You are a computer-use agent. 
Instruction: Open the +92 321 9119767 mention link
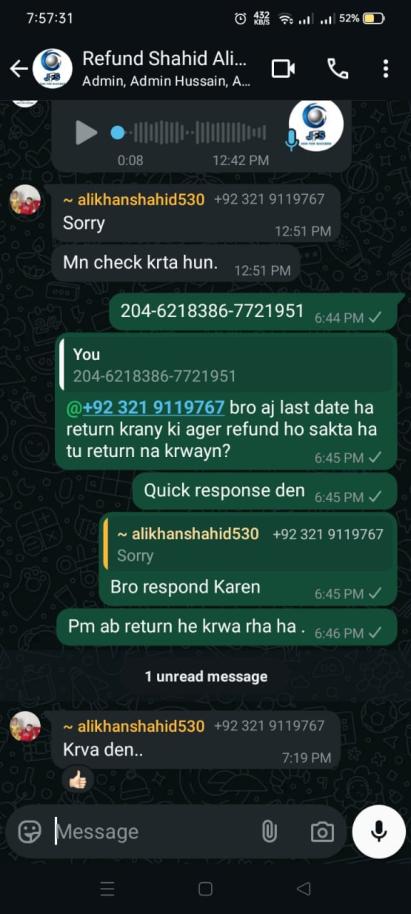click(153, 407)
